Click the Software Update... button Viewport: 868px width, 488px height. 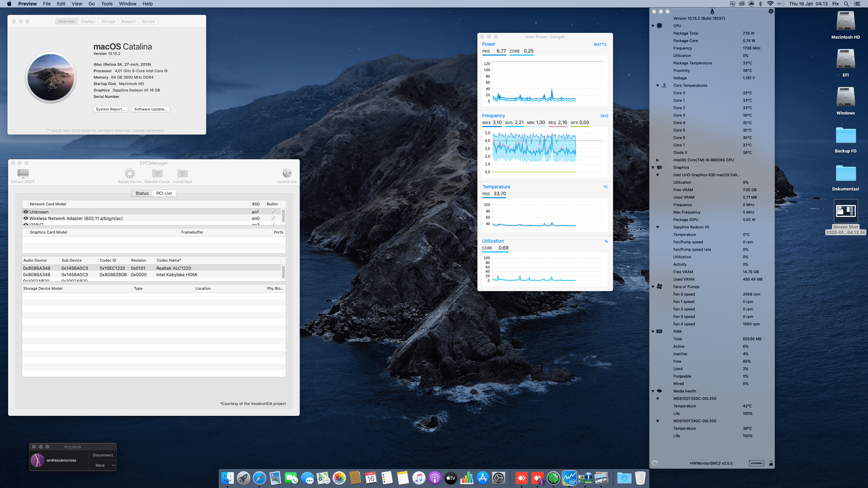click(x=151, y=109)
